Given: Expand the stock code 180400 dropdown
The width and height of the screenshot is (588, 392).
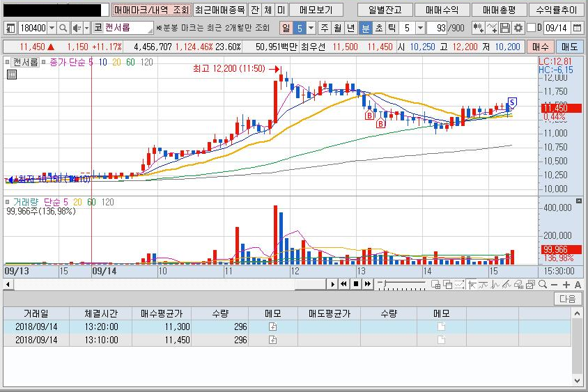Looking at the screenshot, I should click(52, 28).
